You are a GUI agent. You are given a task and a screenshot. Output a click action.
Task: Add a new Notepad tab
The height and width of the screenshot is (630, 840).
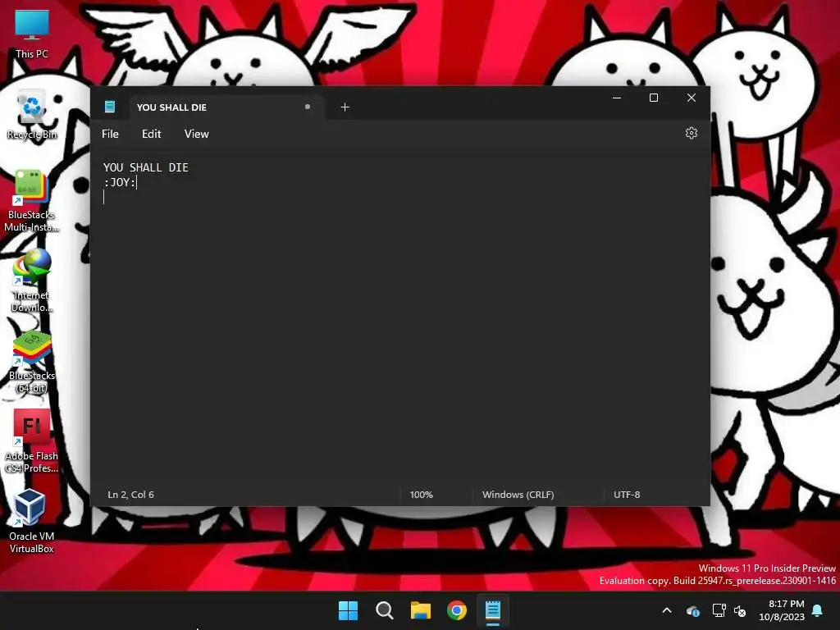[x=345, y=107]
